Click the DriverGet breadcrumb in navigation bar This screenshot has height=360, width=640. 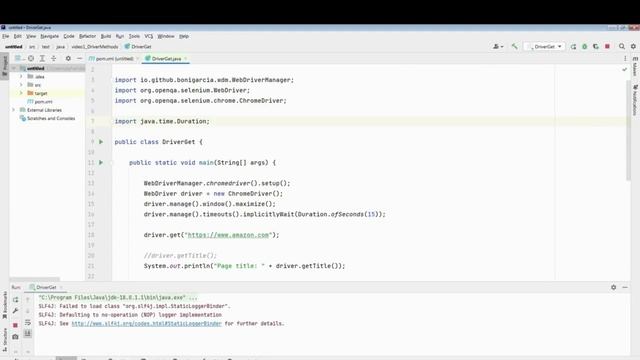click(138, 47)
